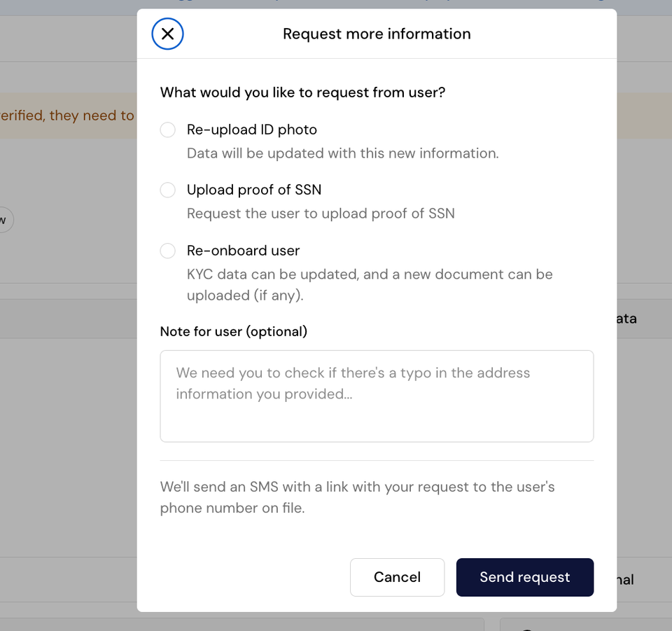This screenshot has width=672, height=631.
Task: Choose the Upload proof of SSN radio option
Action: coord(168,190)
